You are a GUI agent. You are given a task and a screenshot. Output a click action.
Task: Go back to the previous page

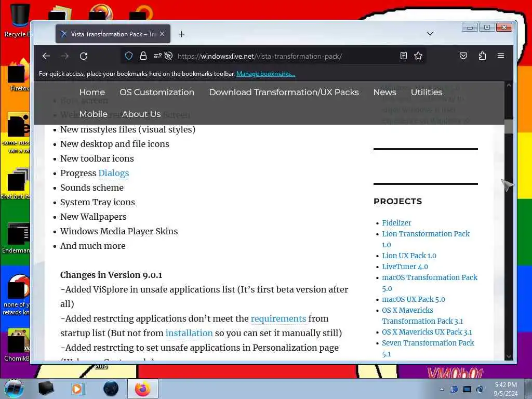pyautogui.click(x=46, y=56)
